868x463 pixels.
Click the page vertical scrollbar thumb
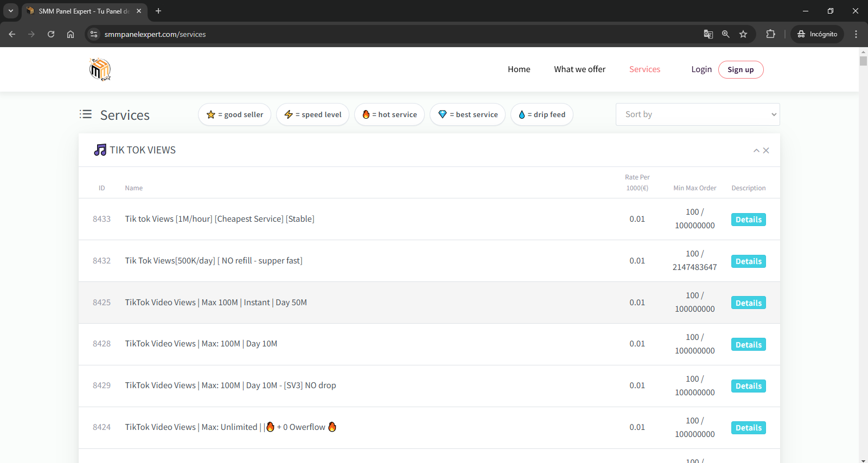click(863, 61)
